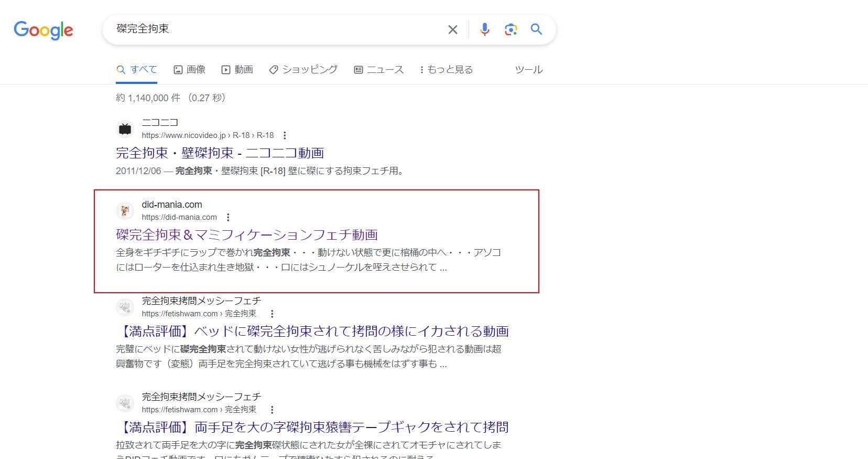Open the ツール search options
Viewport: 868px width, 459px height.
tap(528, 70)
